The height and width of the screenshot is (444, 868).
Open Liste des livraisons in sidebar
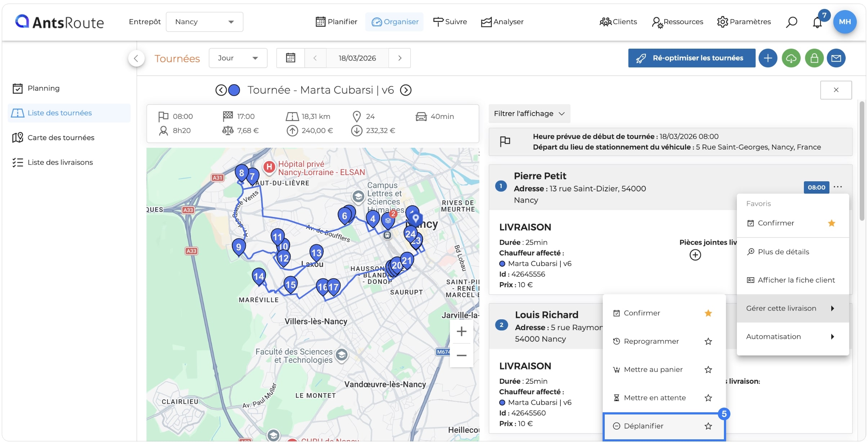point(69,163)
